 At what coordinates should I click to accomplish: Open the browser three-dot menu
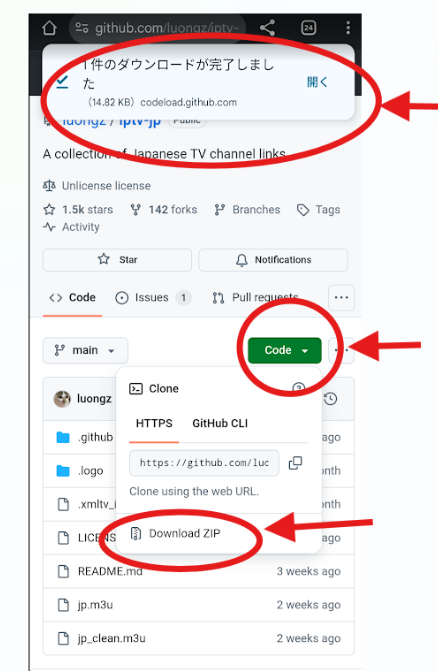(348, 28)
